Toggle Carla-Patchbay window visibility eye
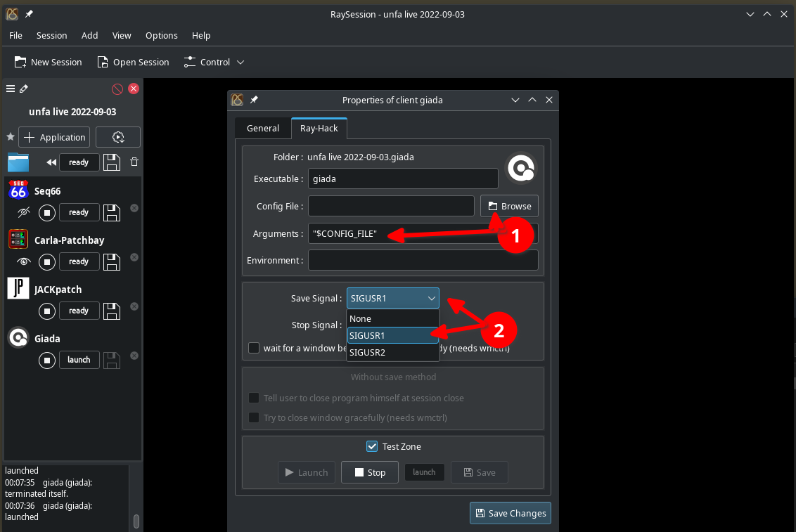Viewport: 796px width, 532px height. coord(23,261)
